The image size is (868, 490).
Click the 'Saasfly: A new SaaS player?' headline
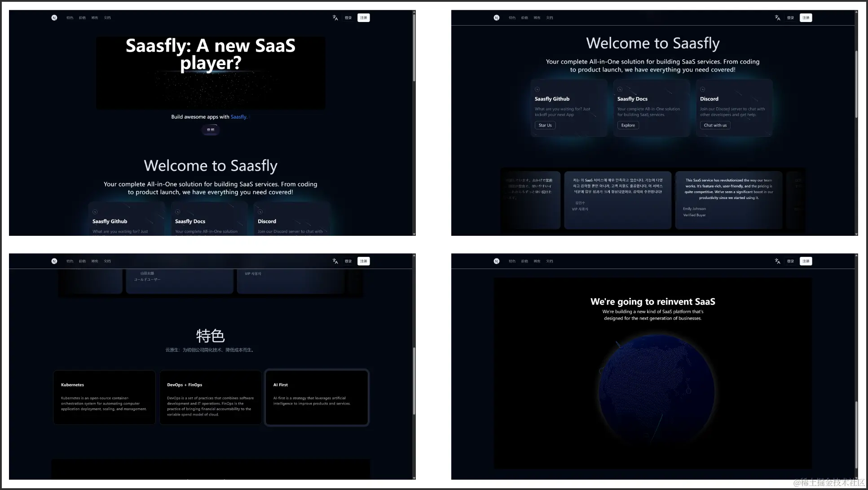tap(211, 54)
